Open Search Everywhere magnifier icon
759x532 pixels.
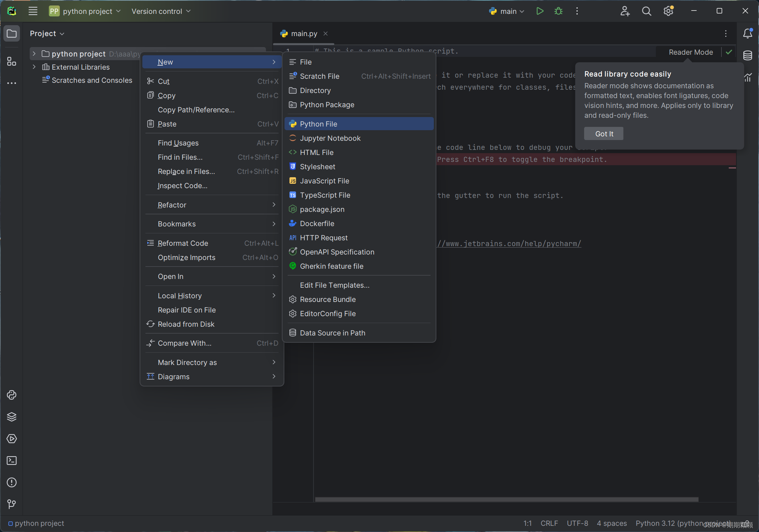click(646, 11)
